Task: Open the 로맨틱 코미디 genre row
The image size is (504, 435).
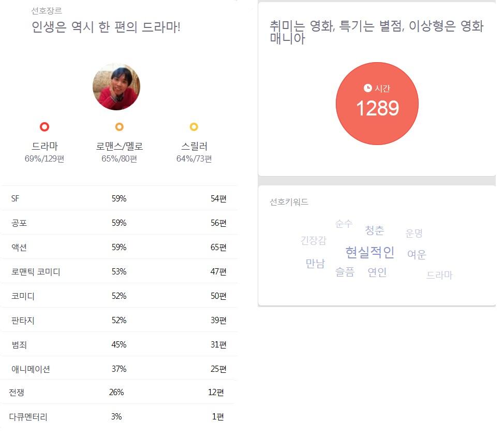Action: (x=118, y=271)
